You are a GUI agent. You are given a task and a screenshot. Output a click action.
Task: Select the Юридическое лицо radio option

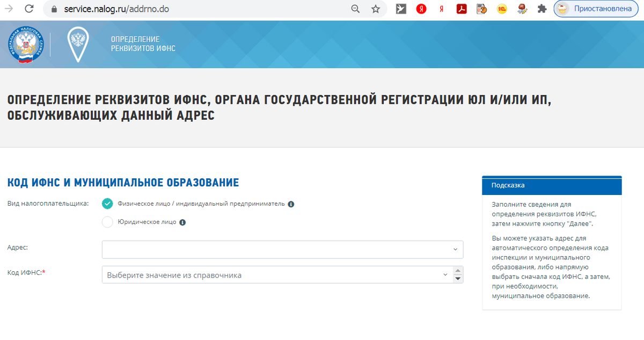[107, 222]
